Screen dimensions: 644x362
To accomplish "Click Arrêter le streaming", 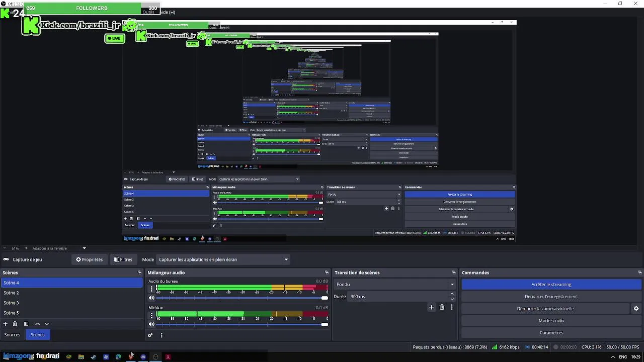I will (551, 285).
